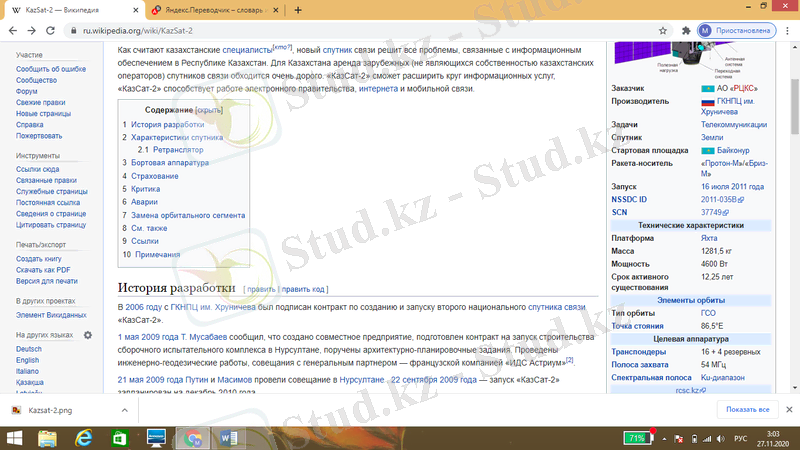Go to Страхование section
Viewport: 800px width, 450px height.
[155, 176]
